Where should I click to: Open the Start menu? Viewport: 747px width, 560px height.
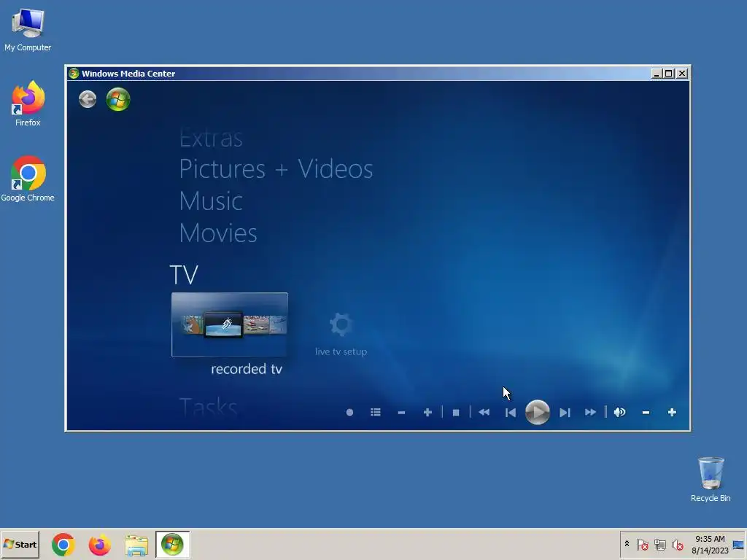(x=20, y=544)
